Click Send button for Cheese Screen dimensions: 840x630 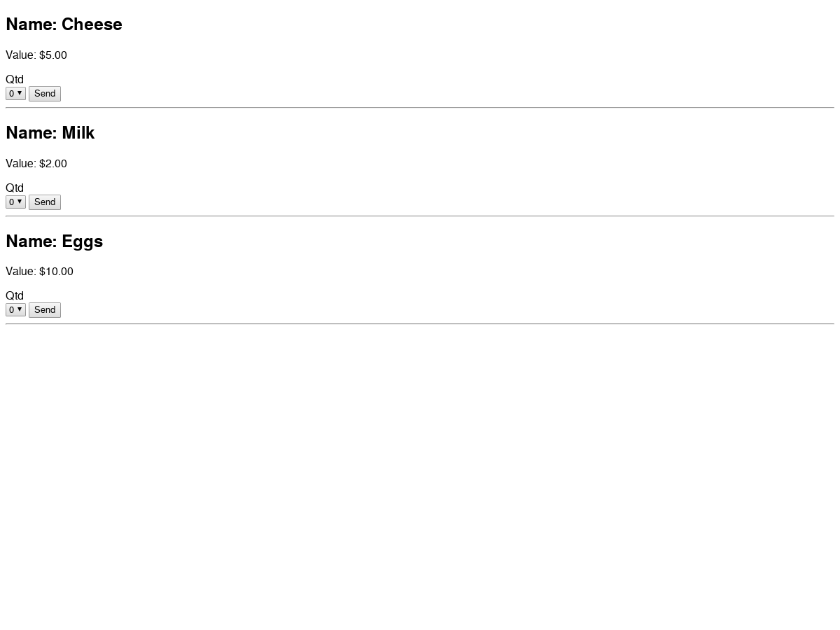45,94
